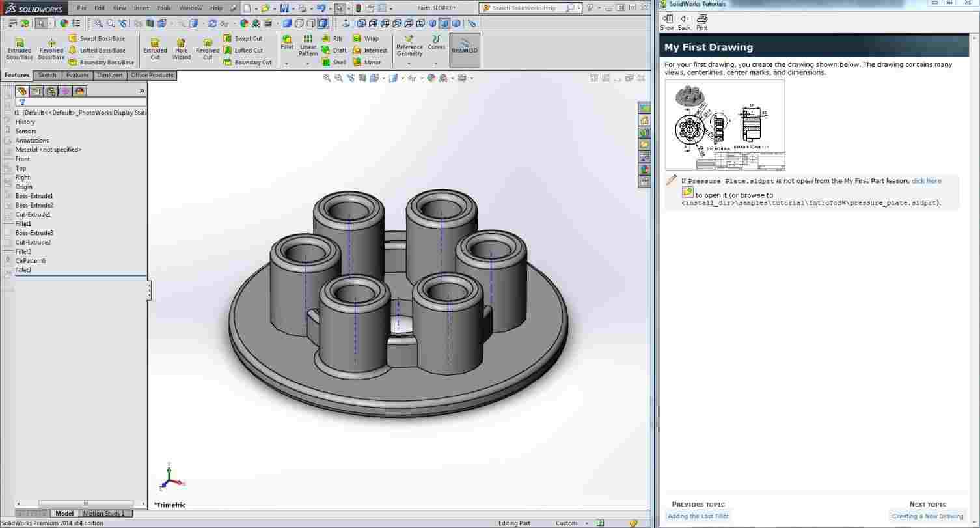Click the Draft feature tool

(334, 50)
